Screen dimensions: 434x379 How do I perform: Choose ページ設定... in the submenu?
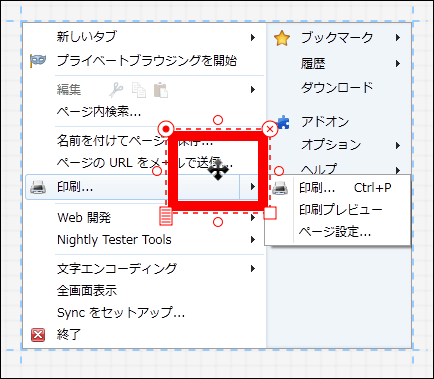point(335,232)
